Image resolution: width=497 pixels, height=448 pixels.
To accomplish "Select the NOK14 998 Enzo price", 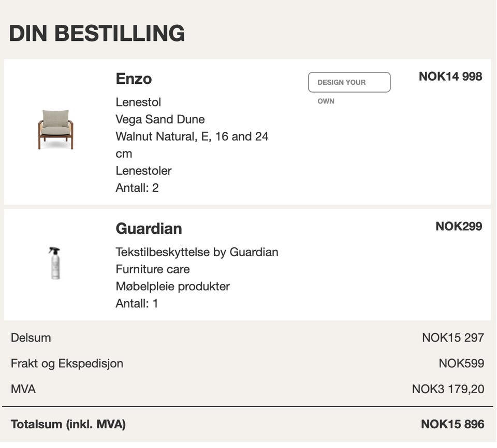I will coord(450,77).
